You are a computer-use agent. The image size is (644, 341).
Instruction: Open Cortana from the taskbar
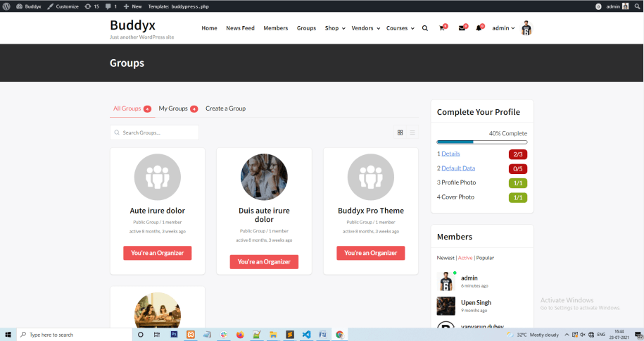(141, 335)
